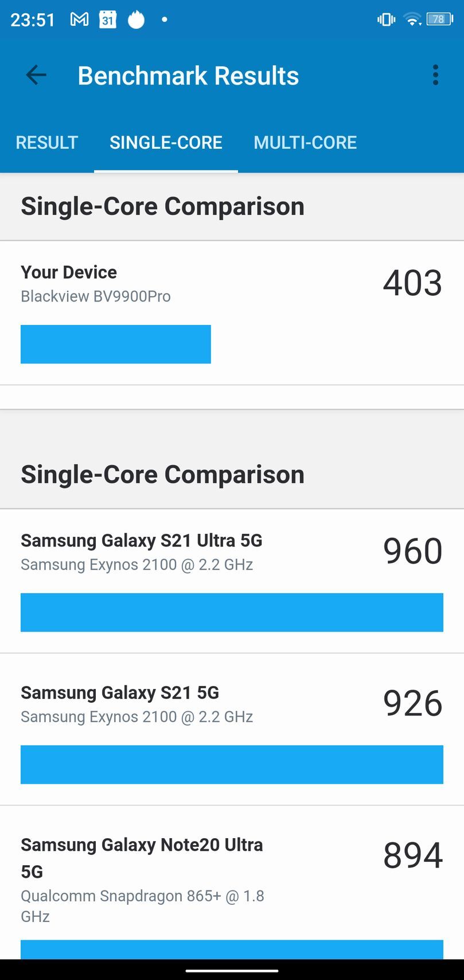Switch to the RESULT tab
Viewport: 464px width, 980px height.
47,142
